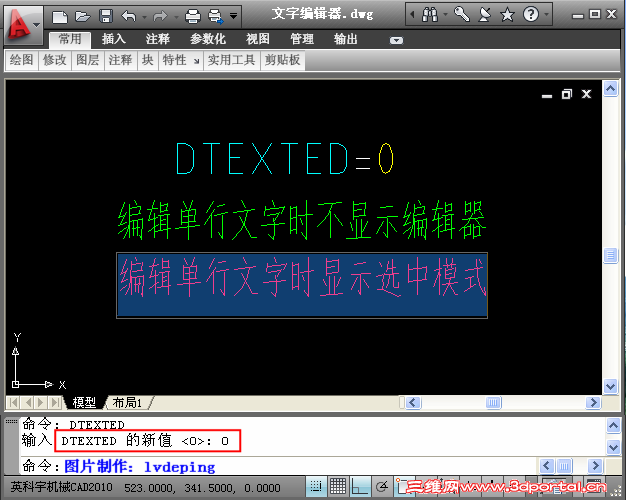
Task: Open the 修改 panel
Action: (55, 60)
